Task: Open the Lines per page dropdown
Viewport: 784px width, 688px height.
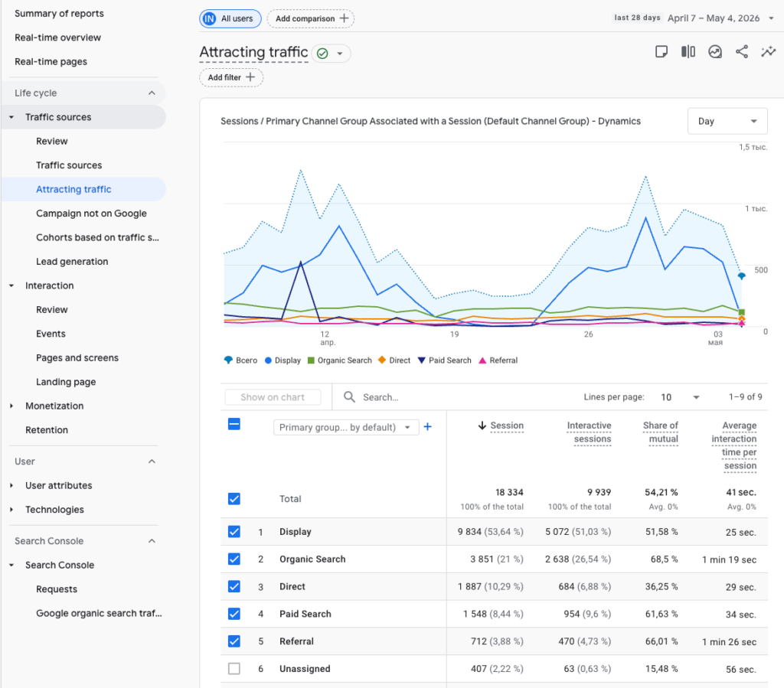Action: point(680,397)
